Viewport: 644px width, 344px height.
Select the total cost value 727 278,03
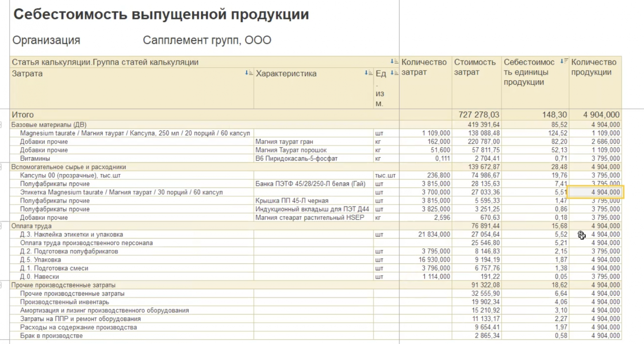478,114
